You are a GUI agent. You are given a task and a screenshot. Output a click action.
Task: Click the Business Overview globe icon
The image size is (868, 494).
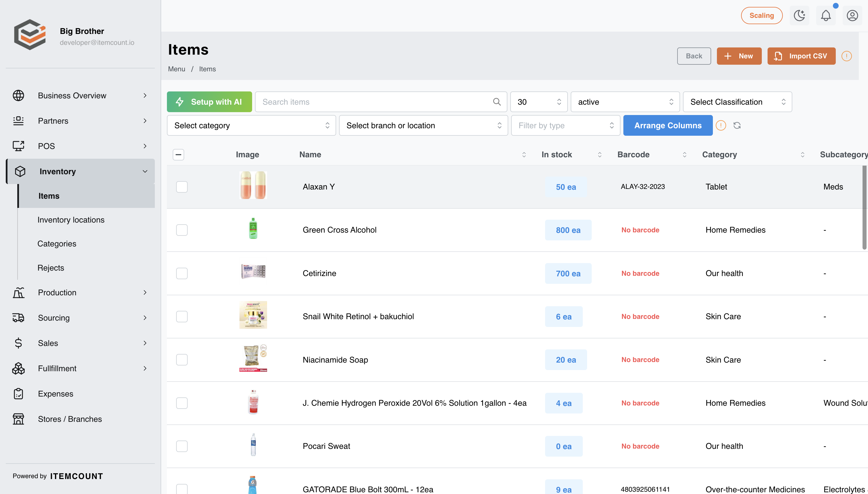[18, 96]
